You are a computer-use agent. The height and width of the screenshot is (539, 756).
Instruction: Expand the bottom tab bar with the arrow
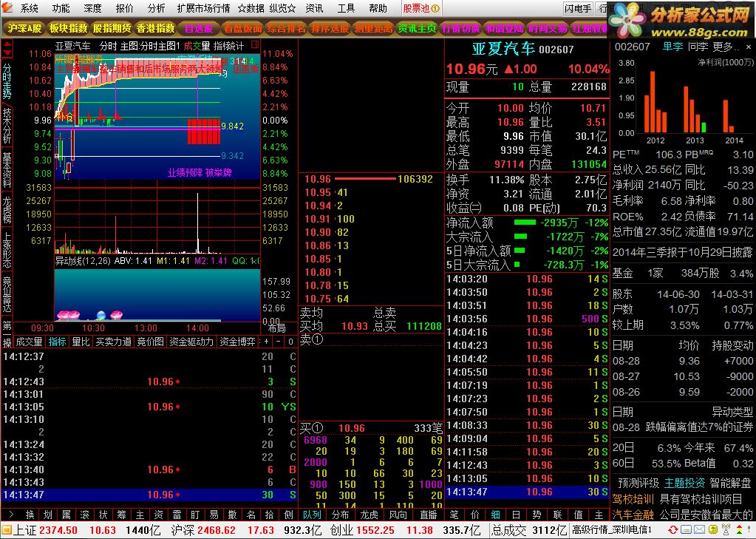(x=11, y=515)
